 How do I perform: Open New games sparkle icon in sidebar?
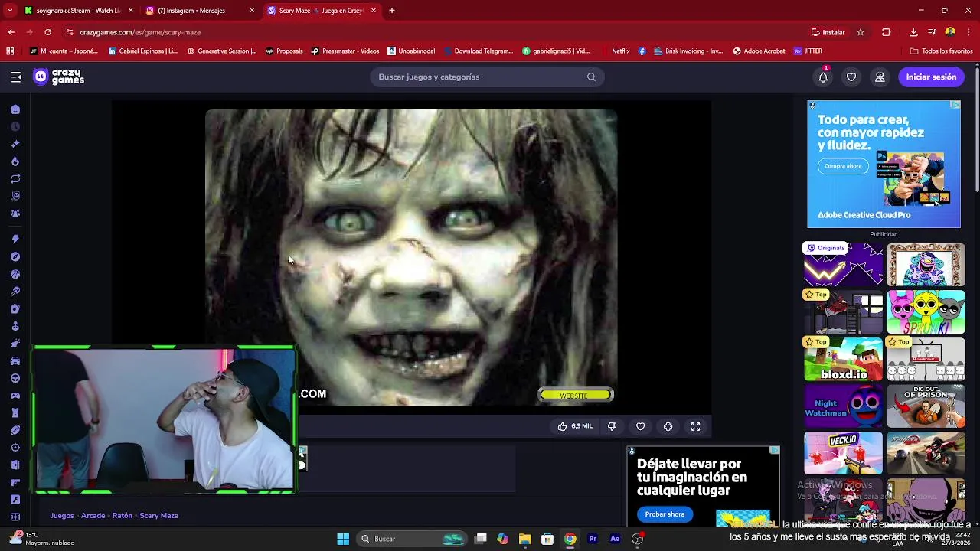tap(15, 144)
